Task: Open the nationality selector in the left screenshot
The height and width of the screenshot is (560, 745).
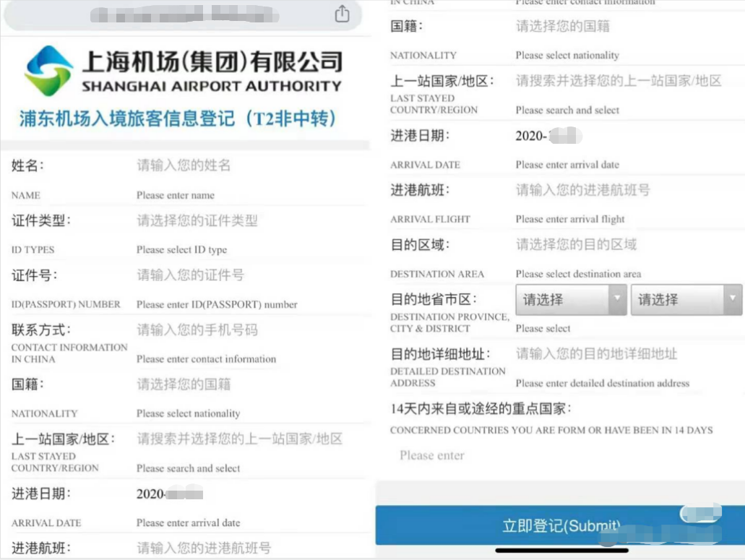Action: [184, 384]
